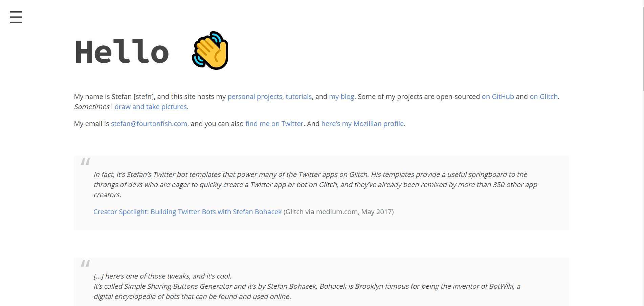Screen dimensions: 644x306
Task: Go to the tutorials link
Action: [x=298, y=97]
